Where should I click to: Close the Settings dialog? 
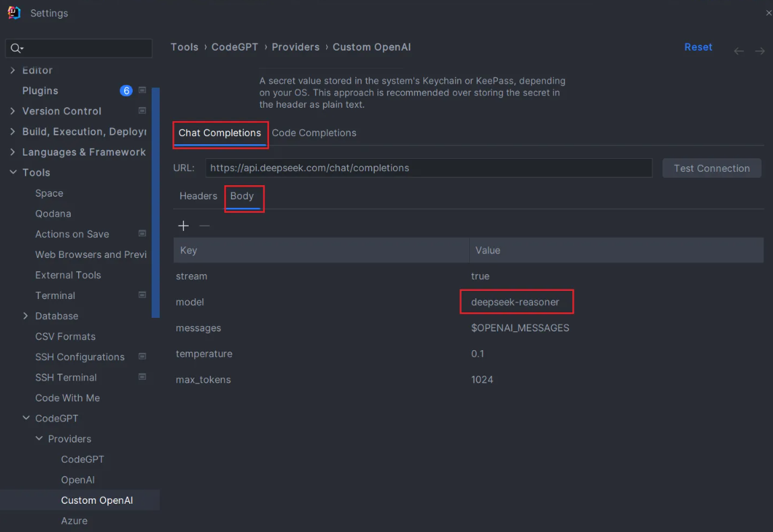pyautogui.click(x=768, y=13)
